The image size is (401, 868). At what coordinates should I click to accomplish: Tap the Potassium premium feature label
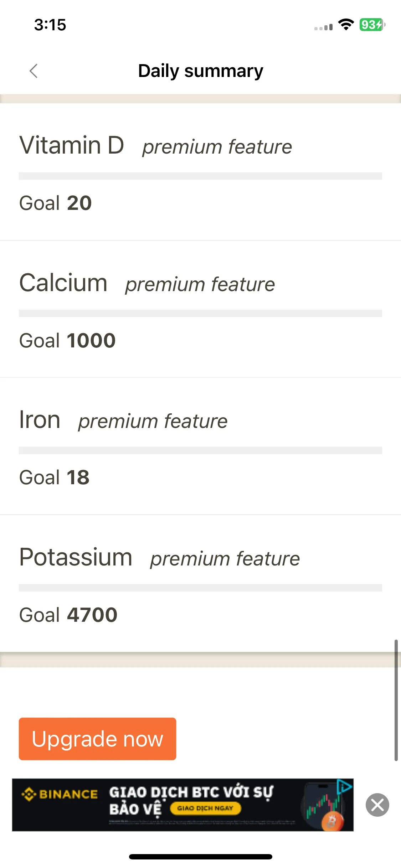tap(225, 558)
